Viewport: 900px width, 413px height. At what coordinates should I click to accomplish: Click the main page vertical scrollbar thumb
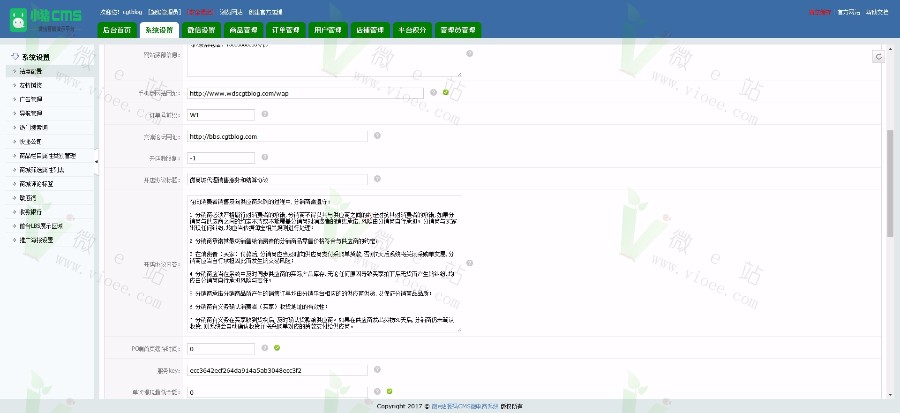pos(890,183)
